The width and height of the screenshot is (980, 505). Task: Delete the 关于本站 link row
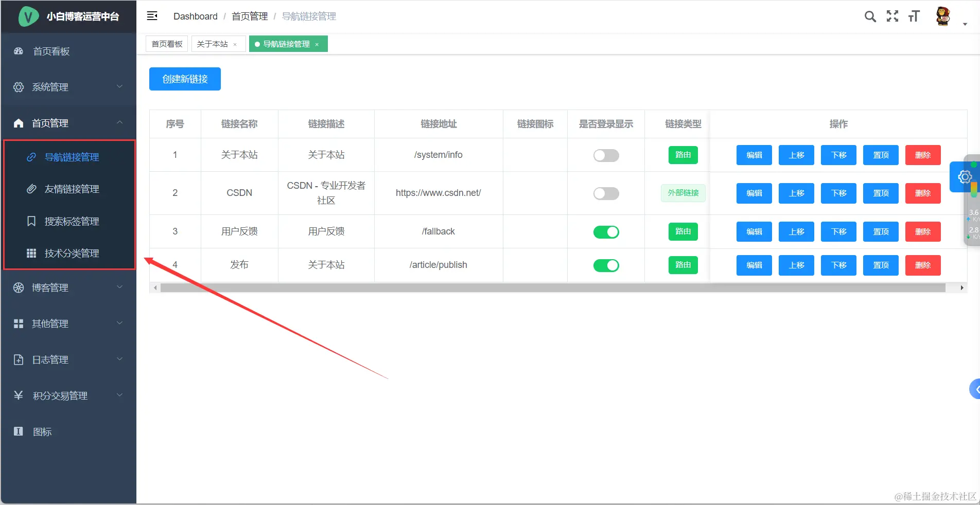tap(923, 155)
